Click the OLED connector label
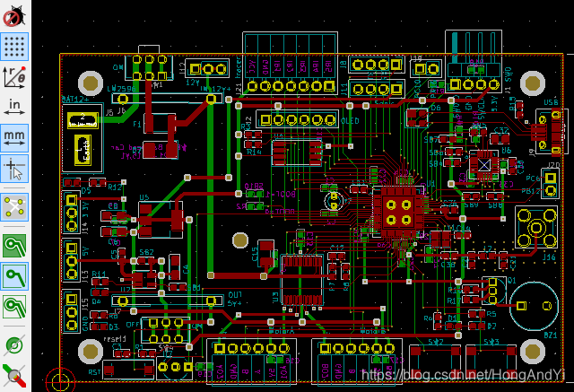574x392 pixels. click(350, 121)
